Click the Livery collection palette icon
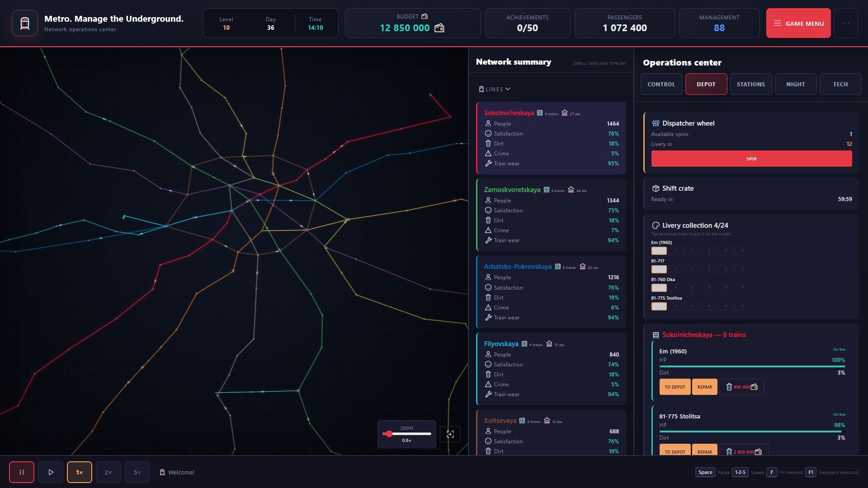Image resolution: width=868 pixels, height=488 pixels. pyautogui.click(x=656, y=225)
